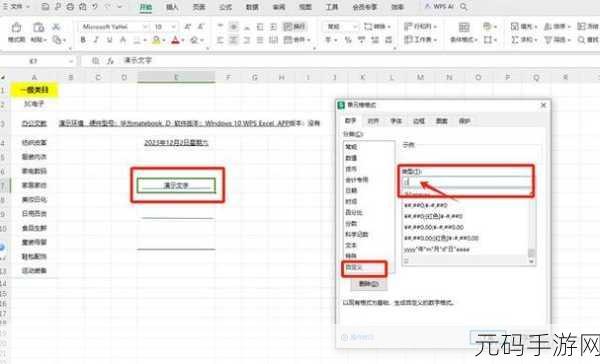Switch to the 数据 Data ribbon tab
This screenshot has height=364, width=600.
252,7
